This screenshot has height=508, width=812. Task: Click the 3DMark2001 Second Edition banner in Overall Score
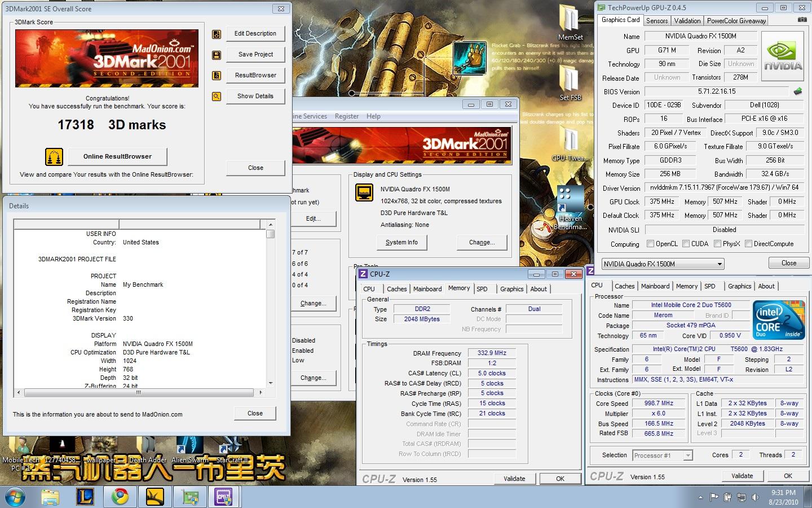107,58
